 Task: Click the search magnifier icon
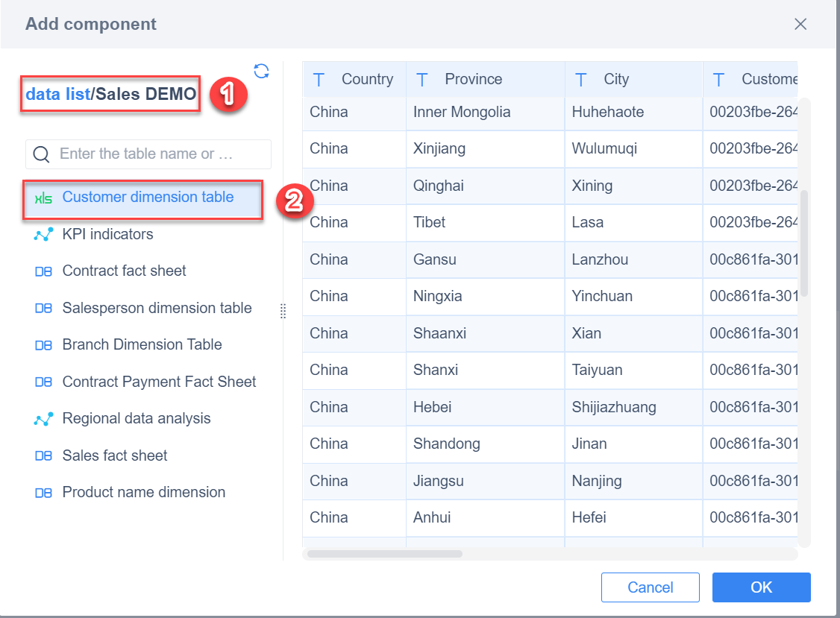click(41, 154)
